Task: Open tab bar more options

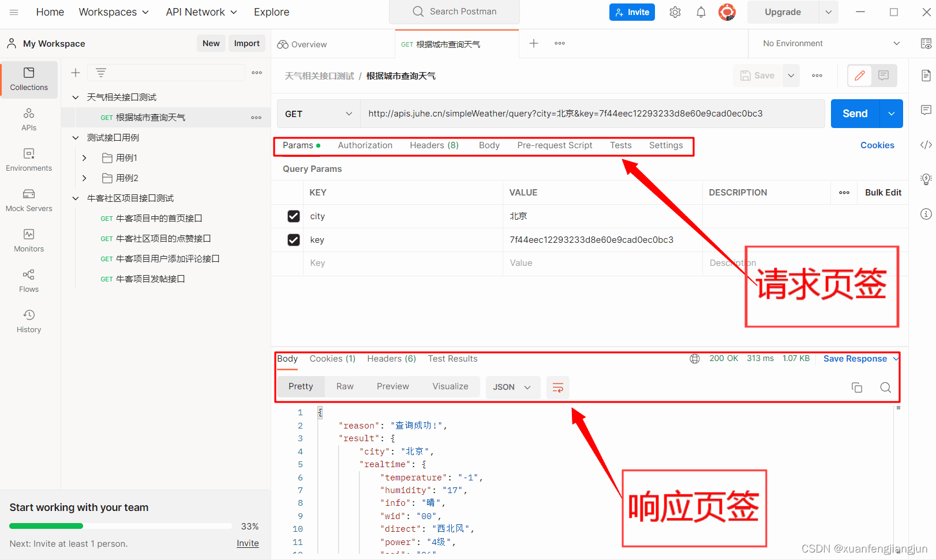Action: [560, 43]
